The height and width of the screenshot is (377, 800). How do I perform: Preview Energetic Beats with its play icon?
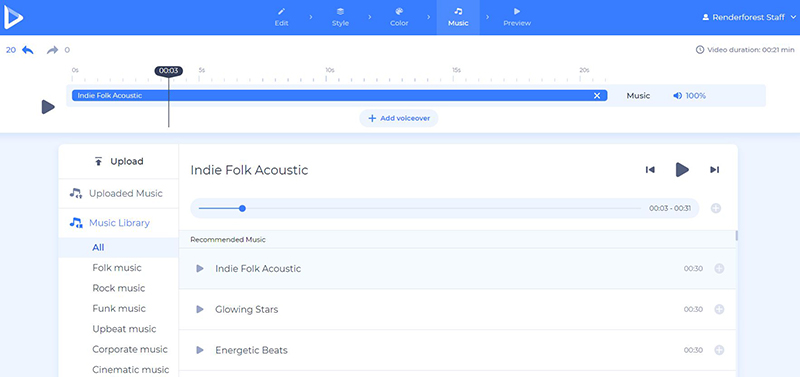point(200,350)
